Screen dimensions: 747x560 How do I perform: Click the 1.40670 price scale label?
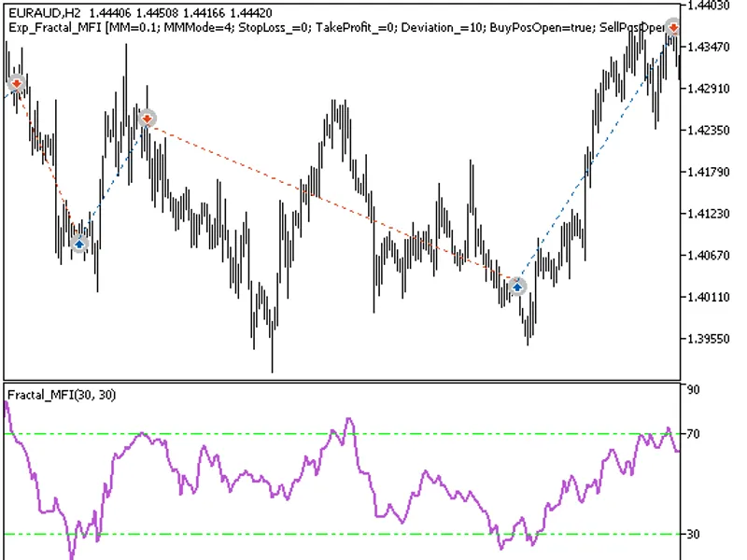coord(709,255)
